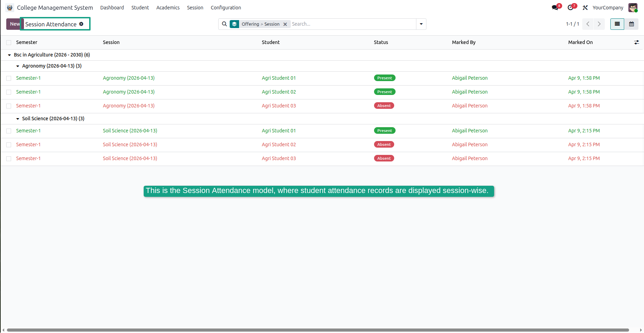
Task: Sort by the Student column header
Action: click(271, 42)
